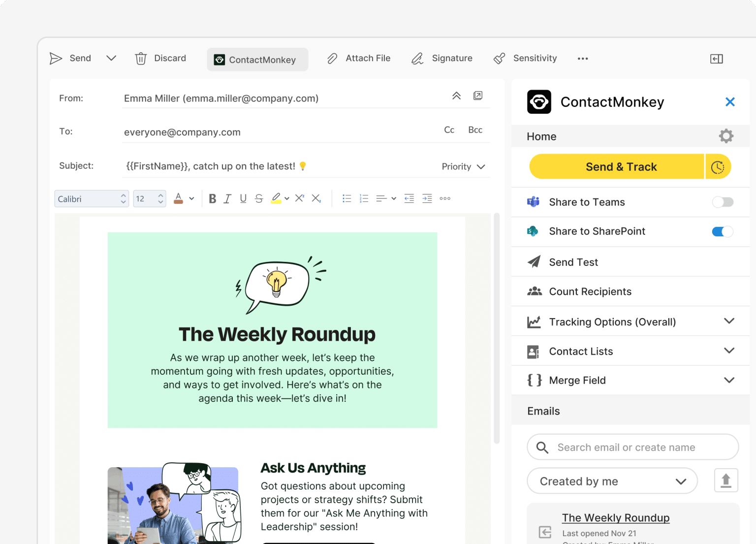The width and height of the screenshot is (756, 544).
Task: Open The Weekly Roundup email
Action: [x=615, y=517]
